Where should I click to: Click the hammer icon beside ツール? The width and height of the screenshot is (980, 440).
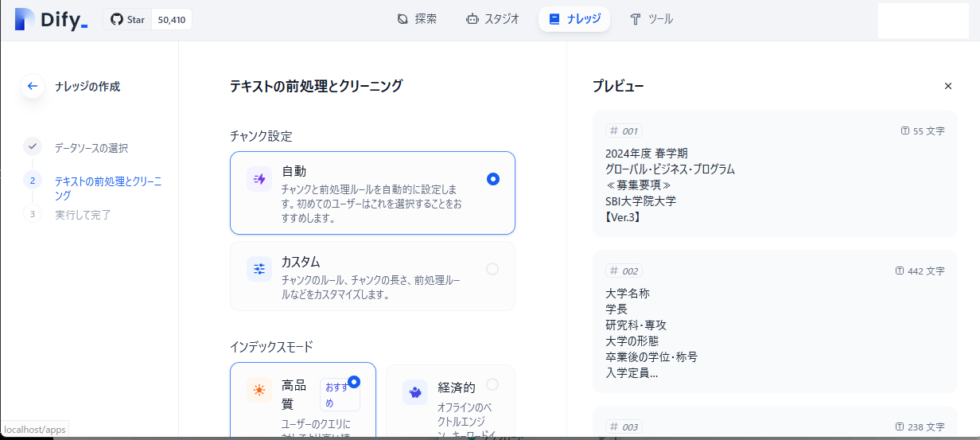[635, 19]
